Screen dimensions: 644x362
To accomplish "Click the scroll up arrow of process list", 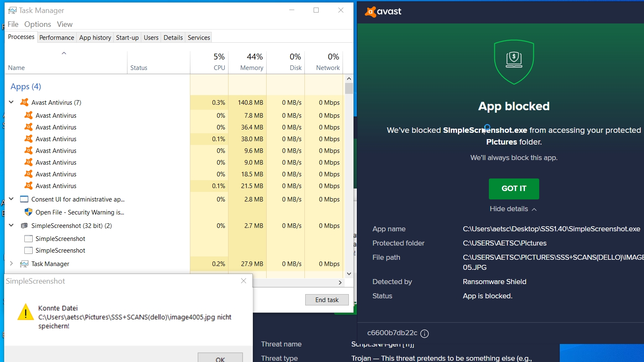I will (x=349, y=79).
